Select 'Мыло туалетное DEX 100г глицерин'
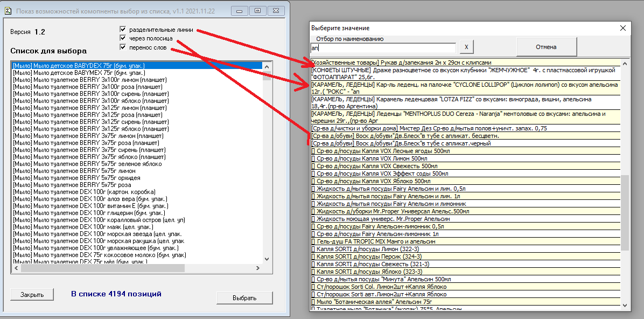Screen dimensions: 644x319 click(137, 212)
